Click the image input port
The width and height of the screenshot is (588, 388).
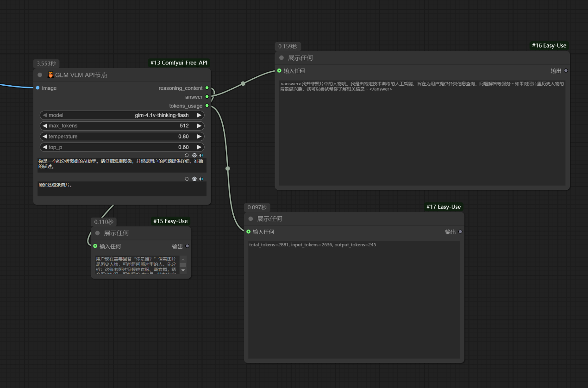38,88
